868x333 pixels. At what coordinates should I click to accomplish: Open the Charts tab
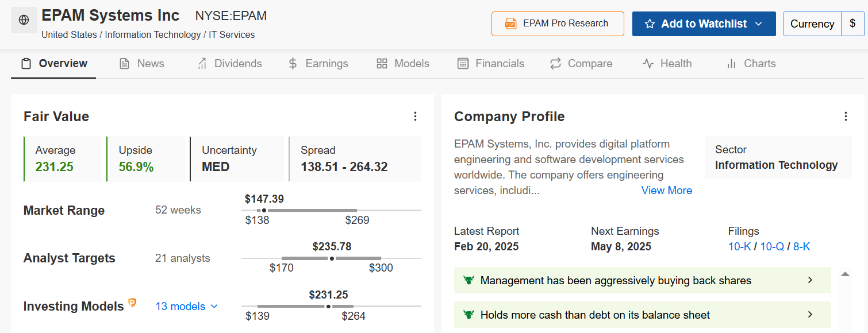751,64
